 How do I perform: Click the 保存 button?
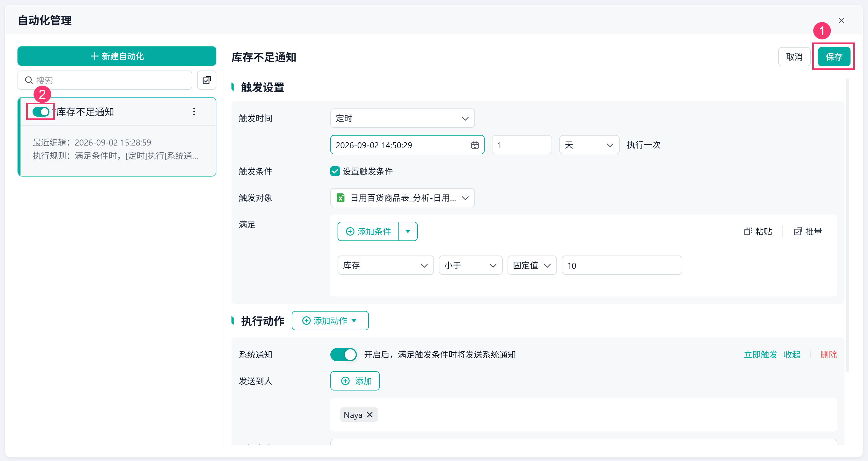834,57
